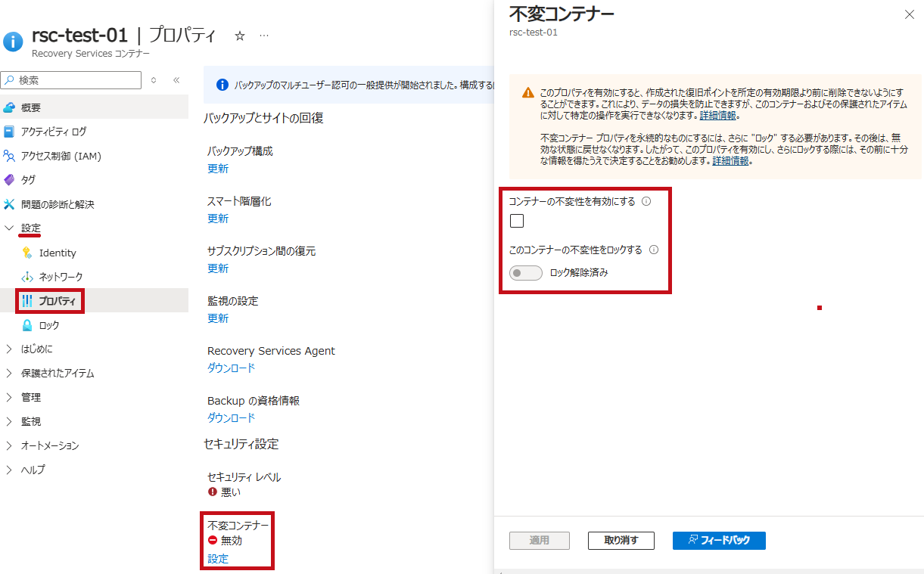The height and width of the screenshot is (574, 924).
Task: Click the ネットワーク icon
Action: 27,277
